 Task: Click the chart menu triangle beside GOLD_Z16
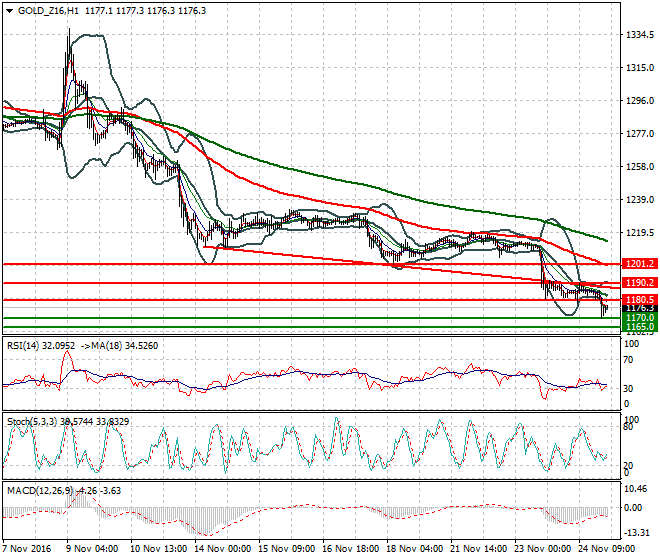pos(10,11)
